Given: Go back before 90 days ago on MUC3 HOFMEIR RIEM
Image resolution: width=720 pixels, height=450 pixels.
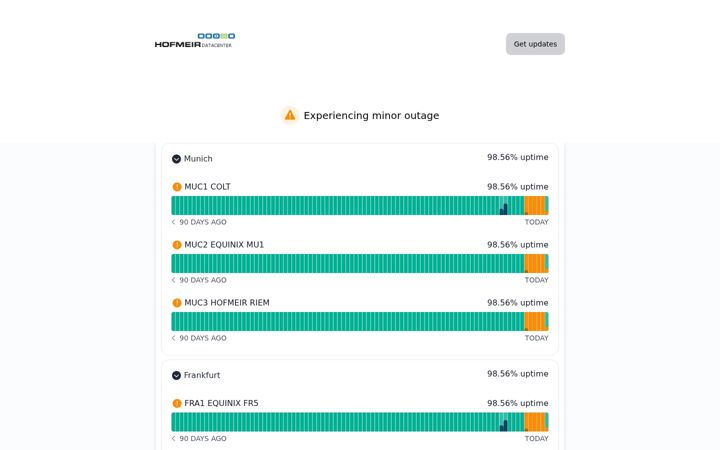Looking at the screenshot, I should coord(174,338).
